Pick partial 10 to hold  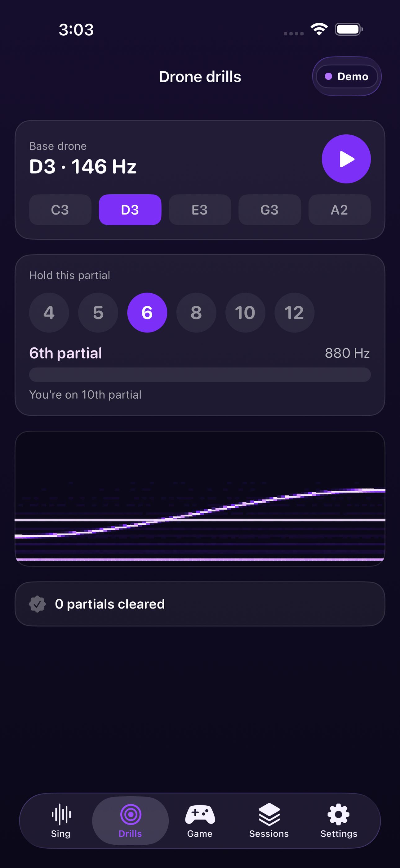point(245,312)
